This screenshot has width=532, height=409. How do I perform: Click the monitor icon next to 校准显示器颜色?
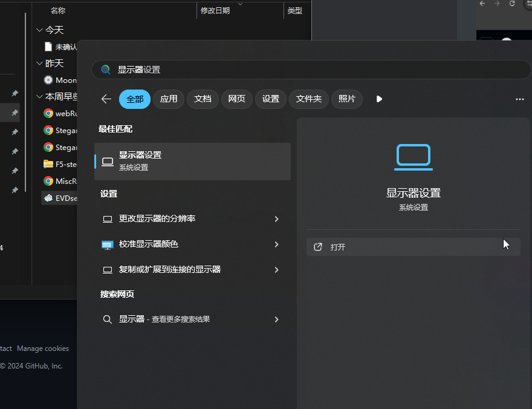(108, 244)
